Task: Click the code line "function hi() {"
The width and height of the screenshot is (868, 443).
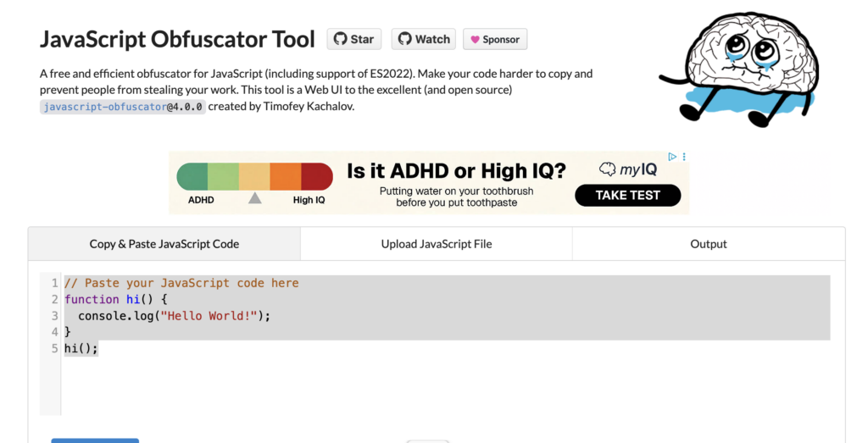Action: (115, 299)
